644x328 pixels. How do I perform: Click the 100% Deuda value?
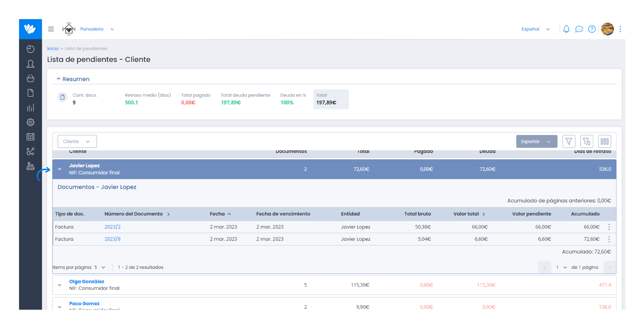point(287,103)
